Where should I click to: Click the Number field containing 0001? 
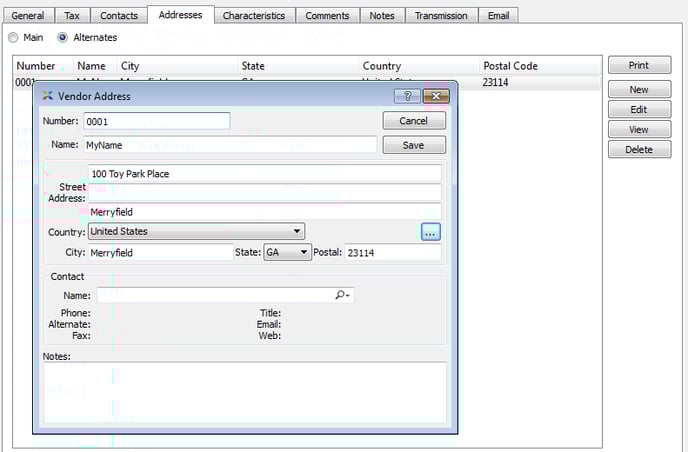pos(157,121)
